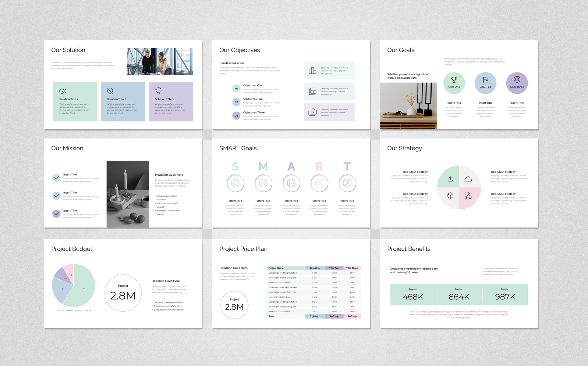Click the clock icon in Solution Title 1
Viewport: 588px width, 366px height.
[63, 91]
